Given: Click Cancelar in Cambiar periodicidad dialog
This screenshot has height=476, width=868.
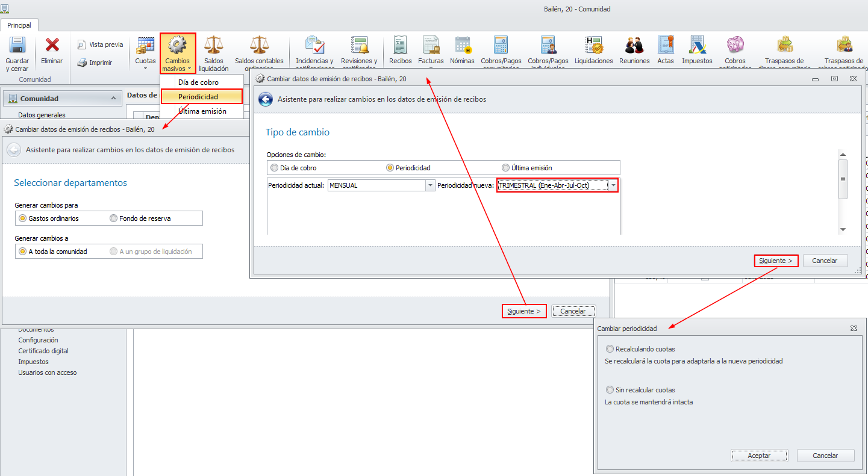Looking at the screenshot, I should tap(825, 456).
